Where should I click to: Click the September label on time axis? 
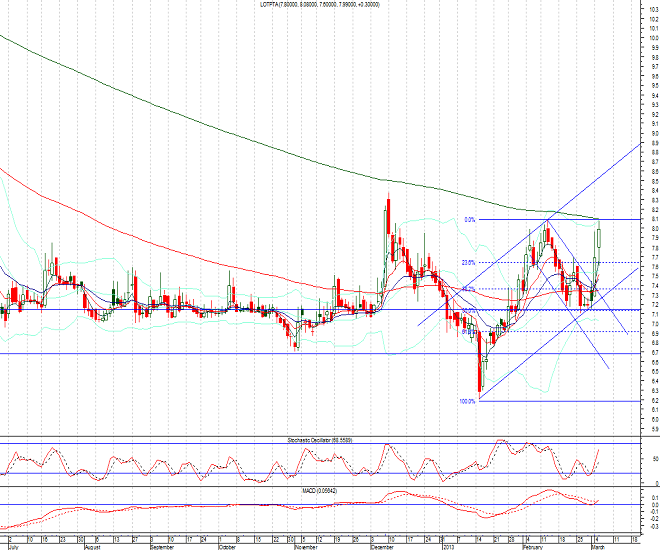click(x=162, y=546)
